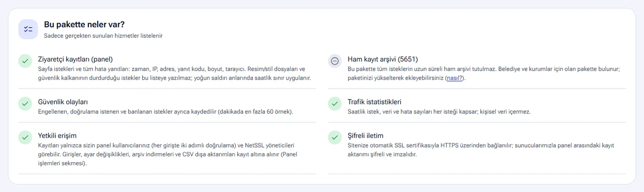644x192 pixels.
Task: Click the title "Ham kayıt arşivi (5651)"
Action: pos(383,59)
